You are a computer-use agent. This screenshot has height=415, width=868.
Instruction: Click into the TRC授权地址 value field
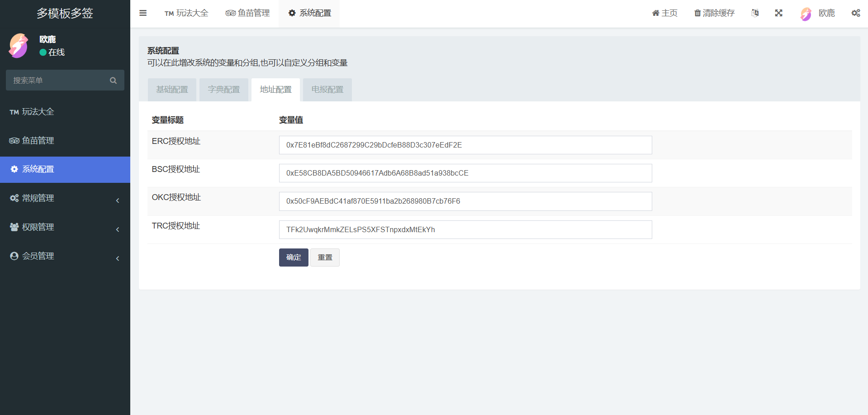465,230
